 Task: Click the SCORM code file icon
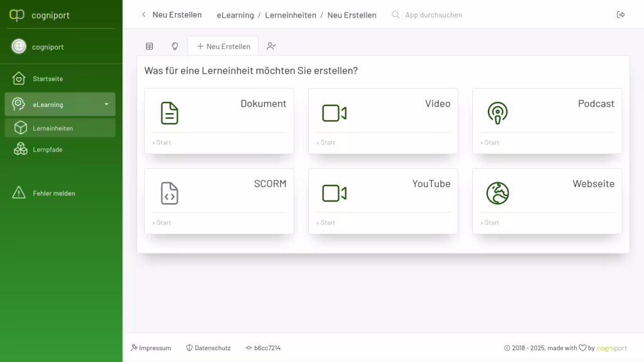(169, 193)
